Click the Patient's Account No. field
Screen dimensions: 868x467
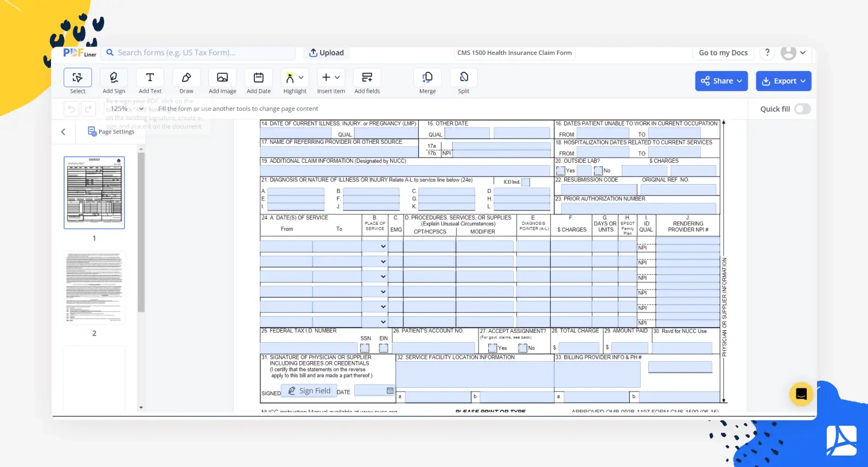(433, 348)
